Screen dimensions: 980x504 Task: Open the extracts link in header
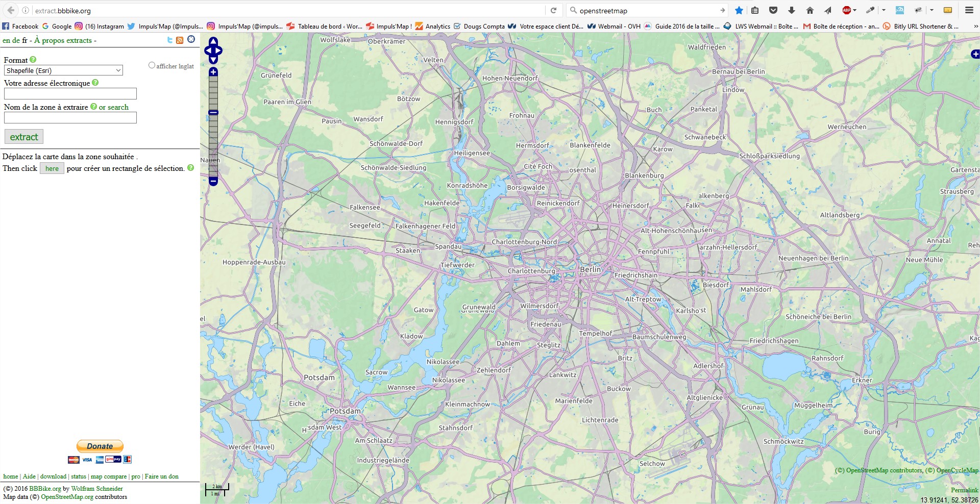[79, 40]
